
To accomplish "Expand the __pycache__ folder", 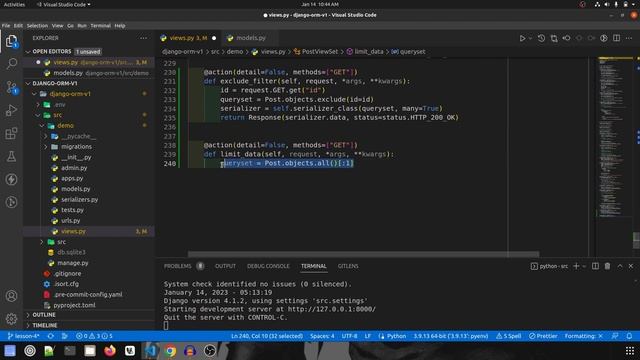I will (90, 136).
